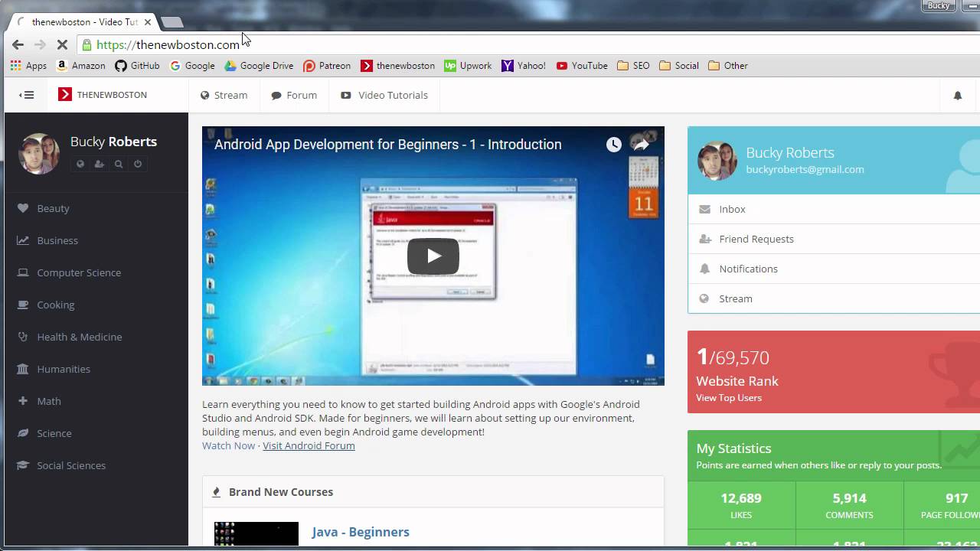Select the Science category in the sidebar
This screenshot has height=551, width=980.
point(96,433)
